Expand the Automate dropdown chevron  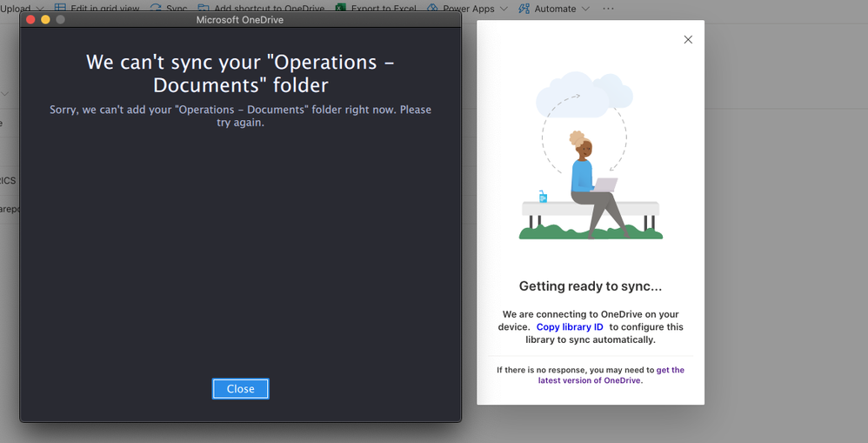[x=585, y=9]
